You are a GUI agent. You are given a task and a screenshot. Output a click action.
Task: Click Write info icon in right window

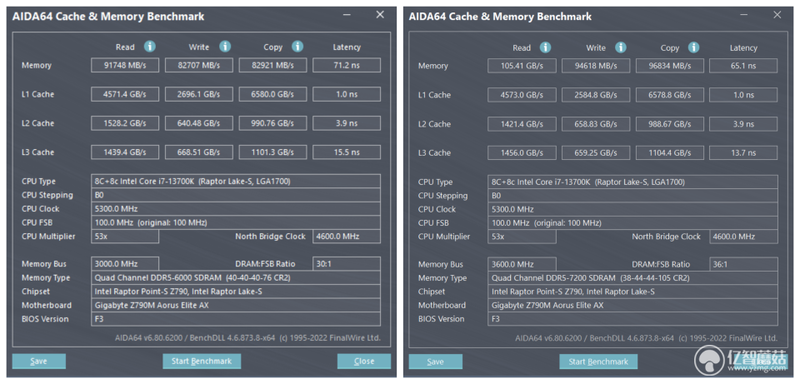pos(620,47)
